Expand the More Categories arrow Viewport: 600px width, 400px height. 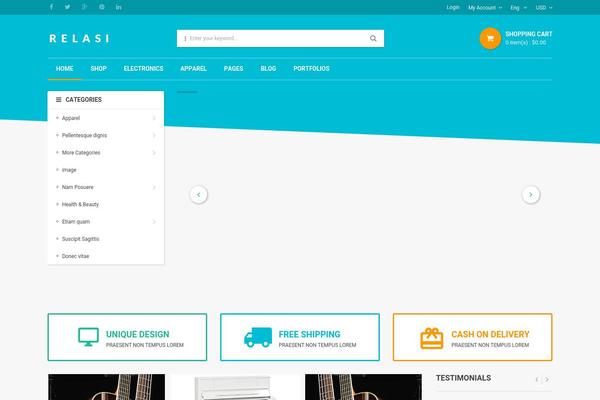tap(154, 152)
